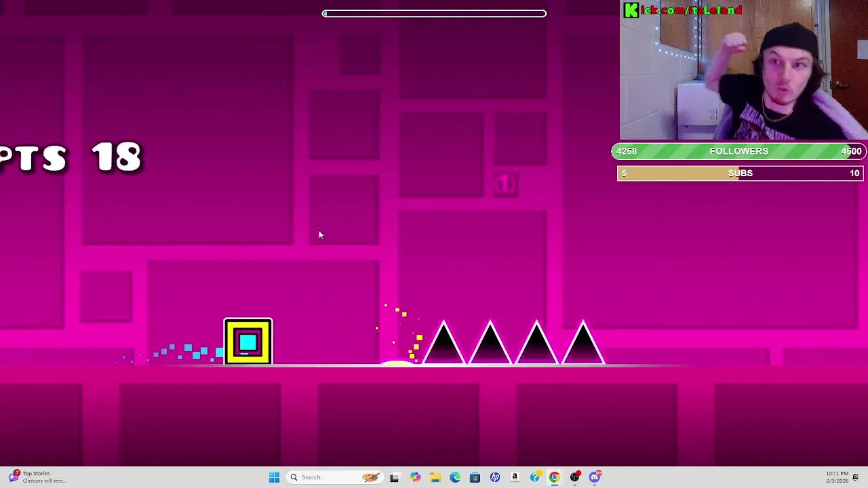Click the paint palette icon in the search box
The height and width of the screenshot is (488, 868).
[370, 477]
